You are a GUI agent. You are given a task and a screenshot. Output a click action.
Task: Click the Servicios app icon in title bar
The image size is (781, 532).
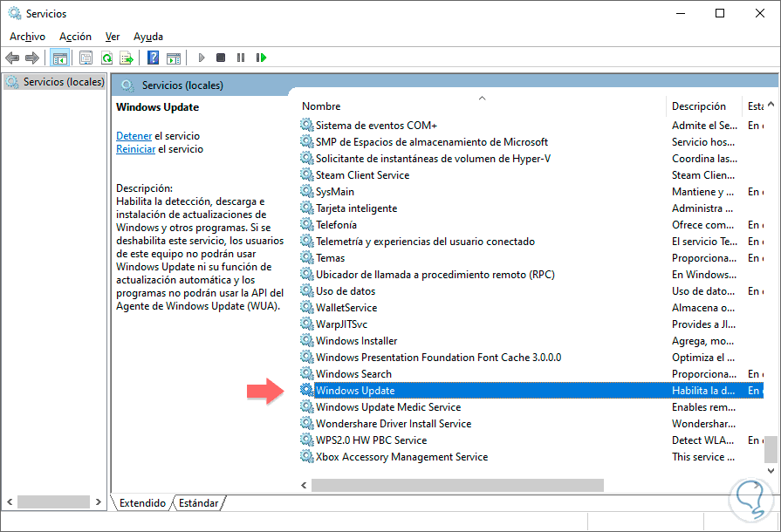point(15,13)
